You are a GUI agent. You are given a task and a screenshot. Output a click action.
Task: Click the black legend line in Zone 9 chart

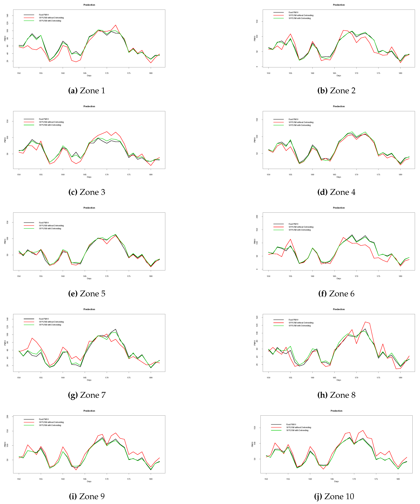[x=29, y=419]
